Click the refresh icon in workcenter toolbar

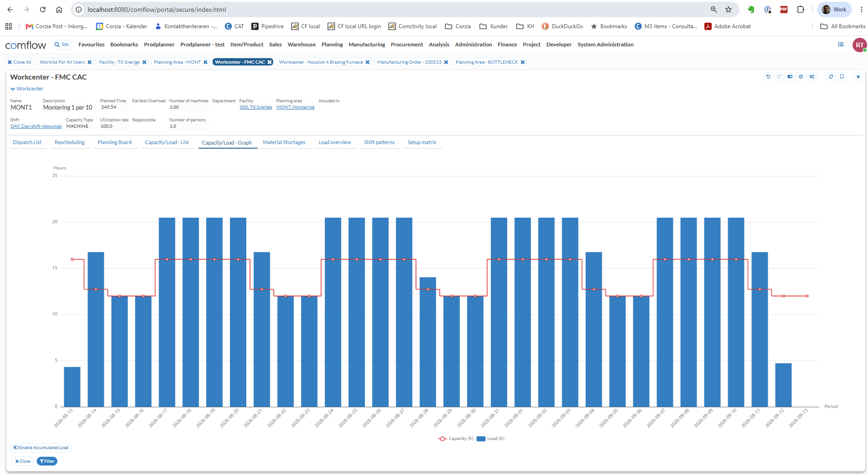(831, 77)
